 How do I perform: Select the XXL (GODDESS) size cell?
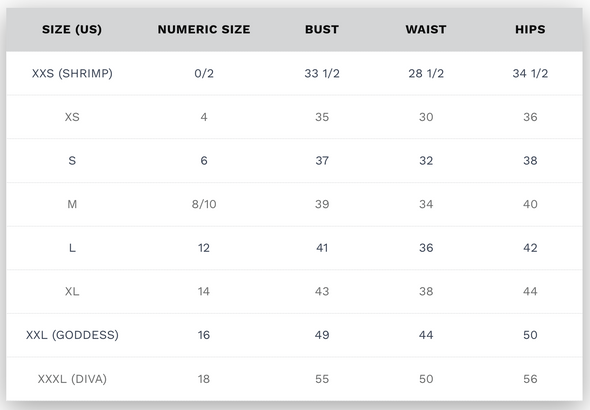(x=72, y=335)
